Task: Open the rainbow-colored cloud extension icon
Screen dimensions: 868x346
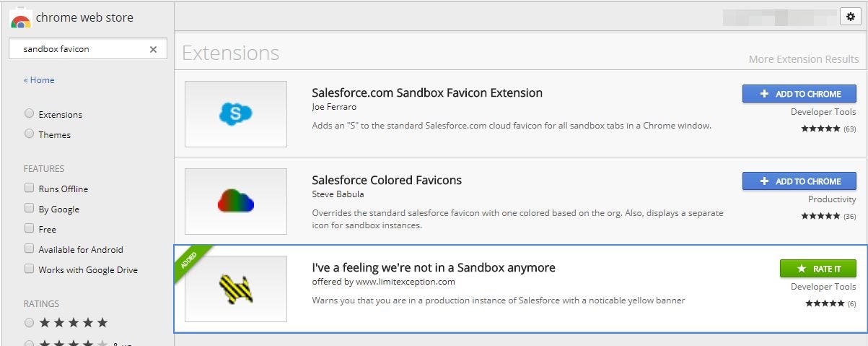Action: (236, 202)
